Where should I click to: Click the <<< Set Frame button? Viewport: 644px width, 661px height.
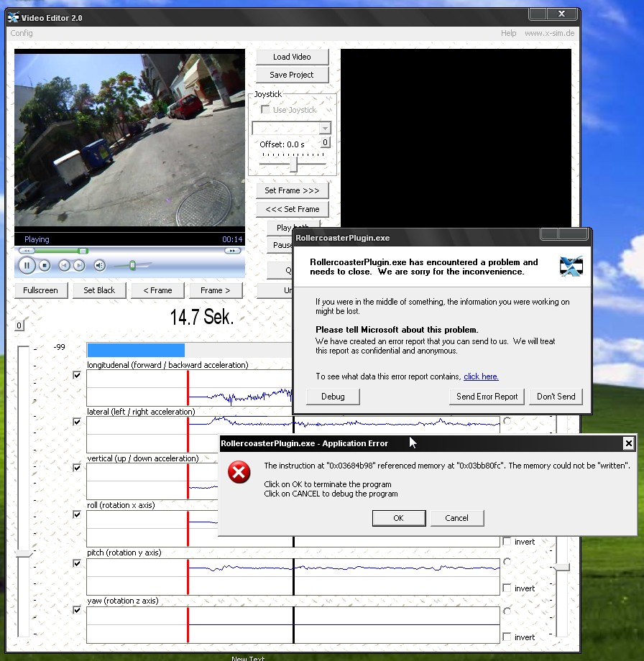tap(292, 209)
